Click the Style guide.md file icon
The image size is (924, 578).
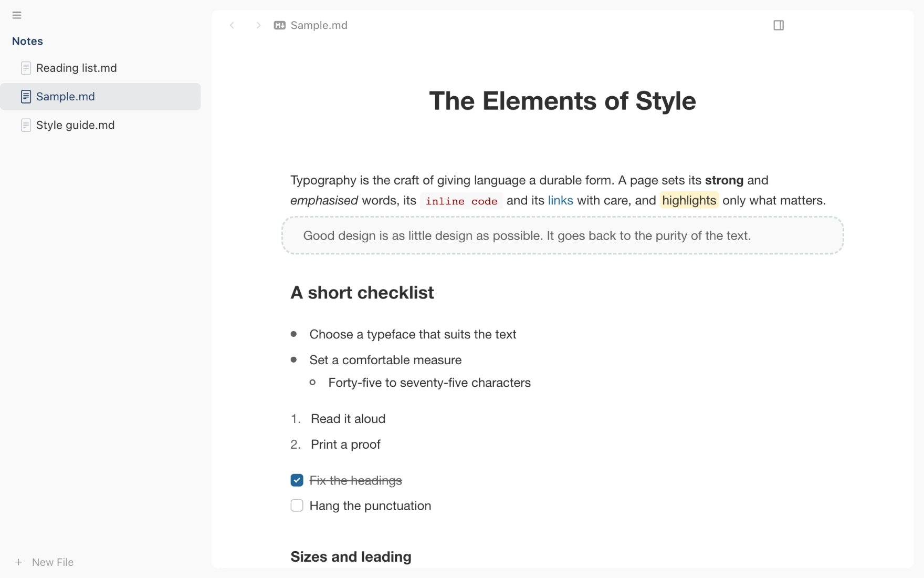(26, 125)
